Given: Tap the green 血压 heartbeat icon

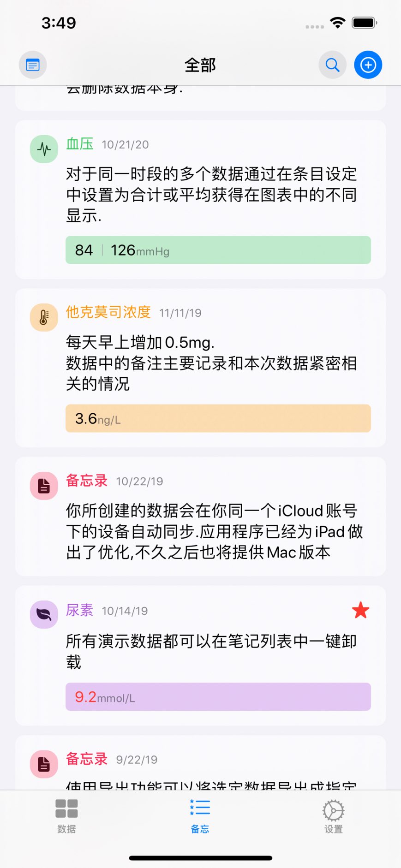Looking at the screenshot, I should coord(44,149).
